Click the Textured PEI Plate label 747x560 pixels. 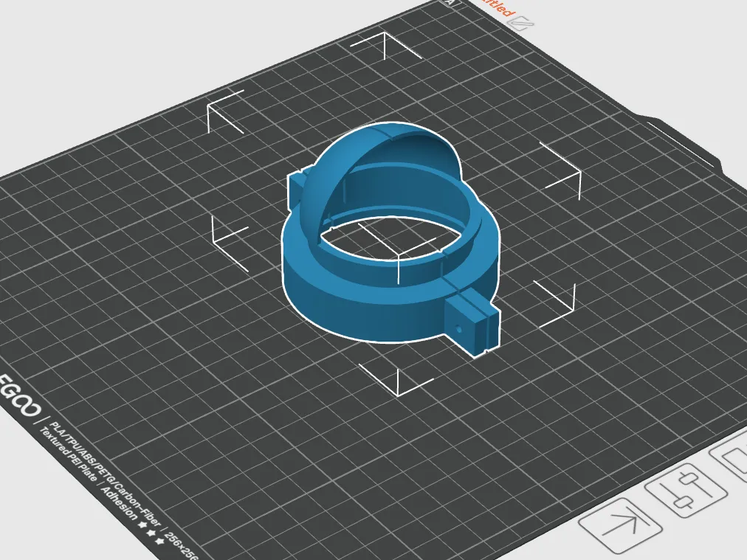pos(68,454)
